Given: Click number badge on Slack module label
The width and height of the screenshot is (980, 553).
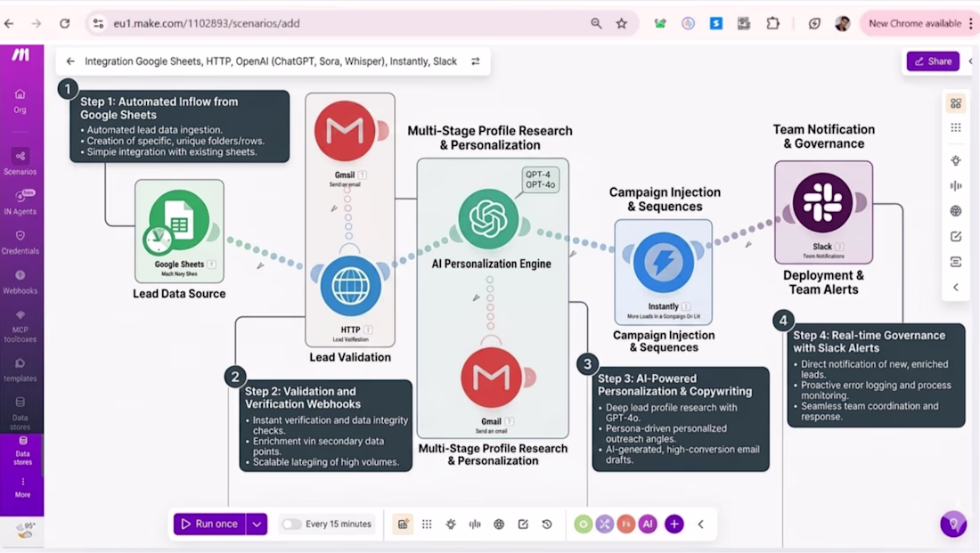Looking at the screenshot, I should [x=839, y=247].
